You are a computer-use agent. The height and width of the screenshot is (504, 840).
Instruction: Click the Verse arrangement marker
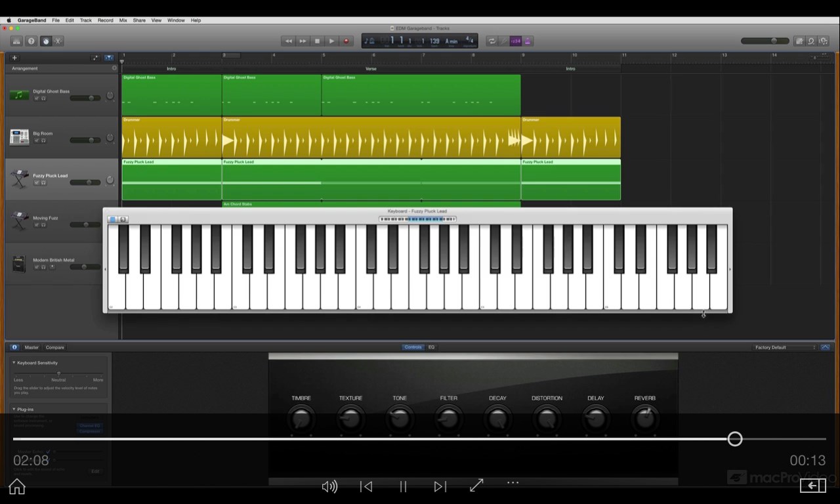pos(371,68)
